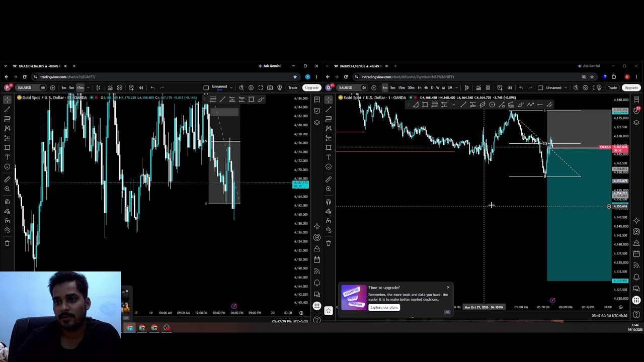Click the trash icon in right window drawing sidebar
644x362 pixels.
pyautogui.click(x=329, y=243)
